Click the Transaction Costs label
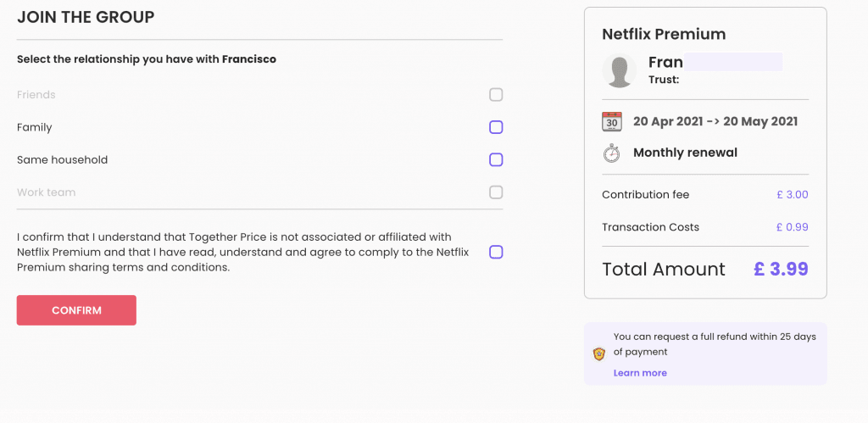868x423 pixels. (650, 227)
